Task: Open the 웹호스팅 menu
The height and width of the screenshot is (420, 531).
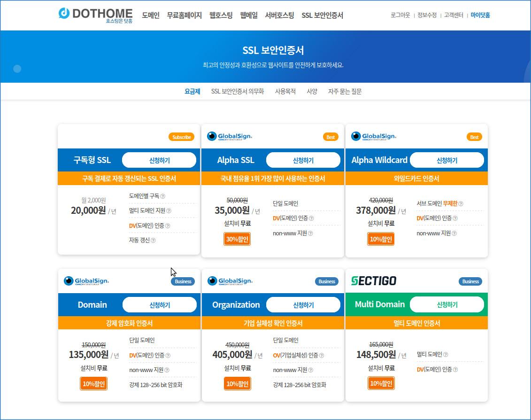Action: coord(221,15)
